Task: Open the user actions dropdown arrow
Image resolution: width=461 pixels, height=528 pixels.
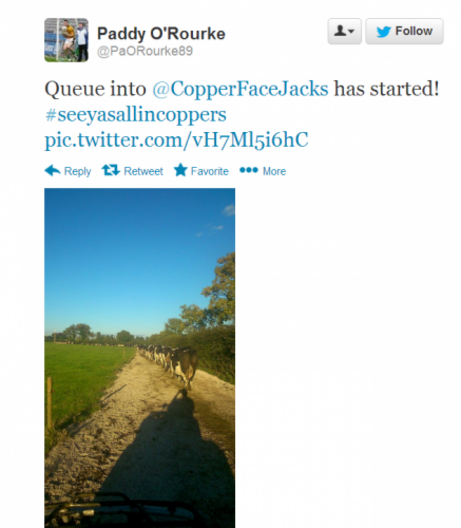Action: (x=351, y=31)
